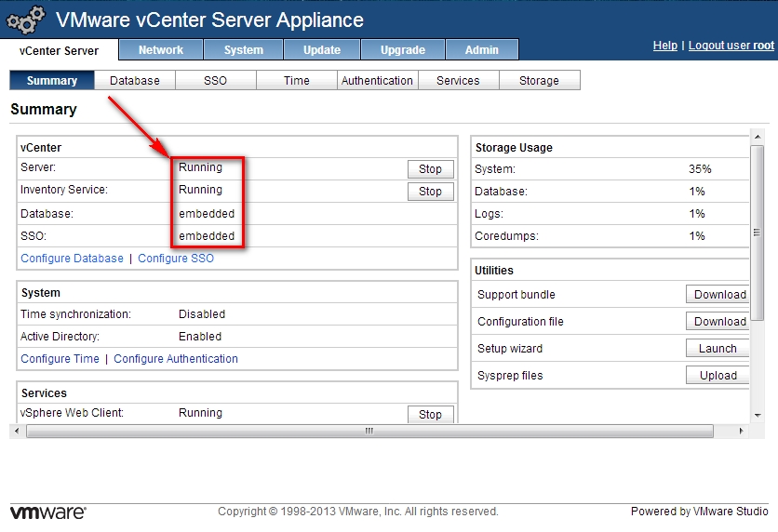Viewport: 778px width, 532px height.
Task: Click the Server status value Running
Action: [200, 167]
